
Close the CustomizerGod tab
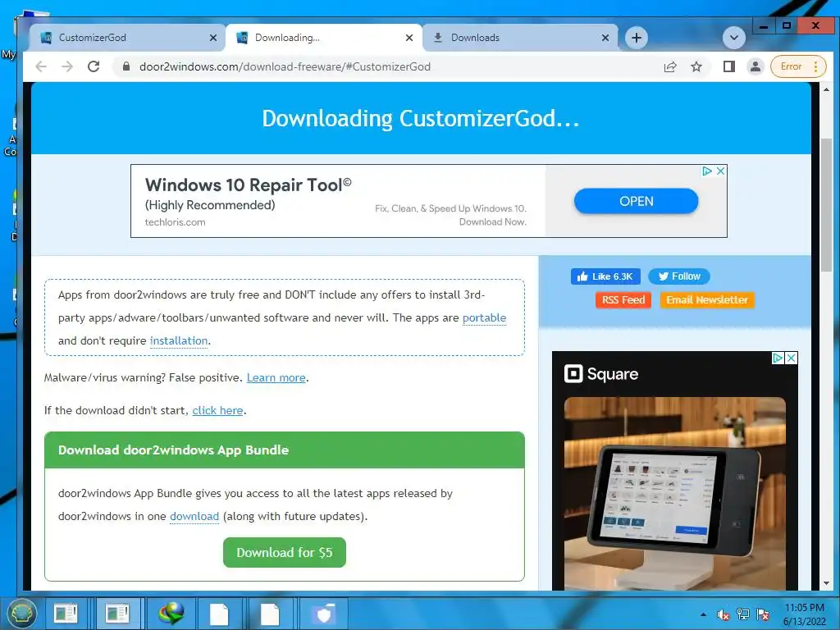[x=213, y=38]
